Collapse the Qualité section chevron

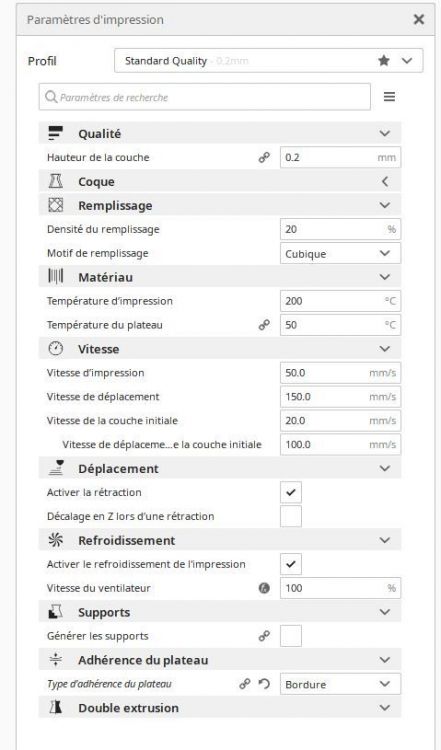(385, 133)
